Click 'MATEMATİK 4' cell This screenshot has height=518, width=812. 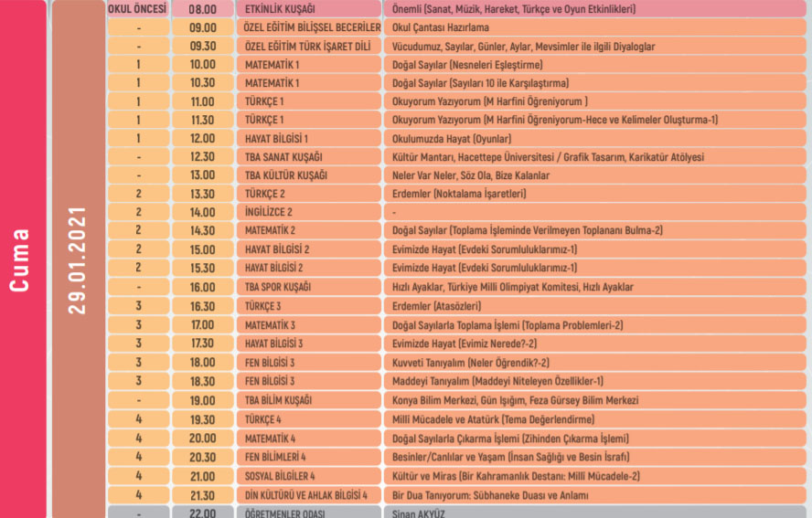point(309,439)
